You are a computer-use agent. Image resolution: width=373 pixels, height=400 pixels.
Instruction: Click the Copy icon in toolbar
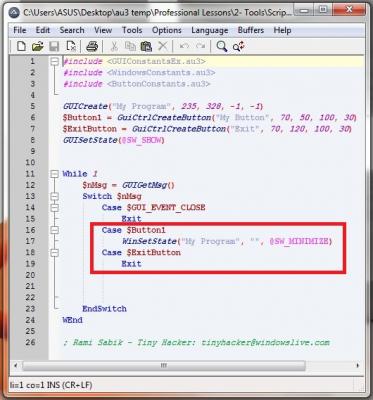[x=130, y=46]
